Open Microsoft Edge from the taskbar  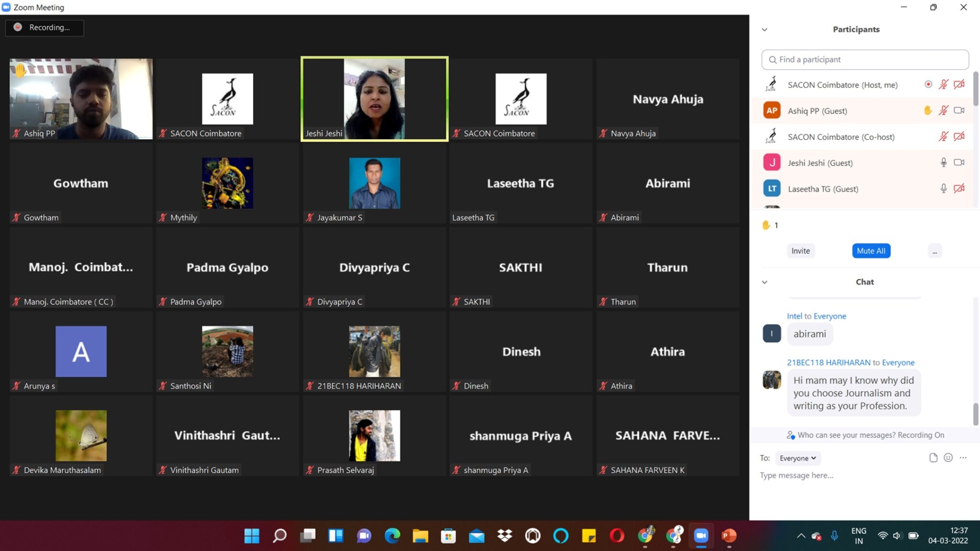392,536
